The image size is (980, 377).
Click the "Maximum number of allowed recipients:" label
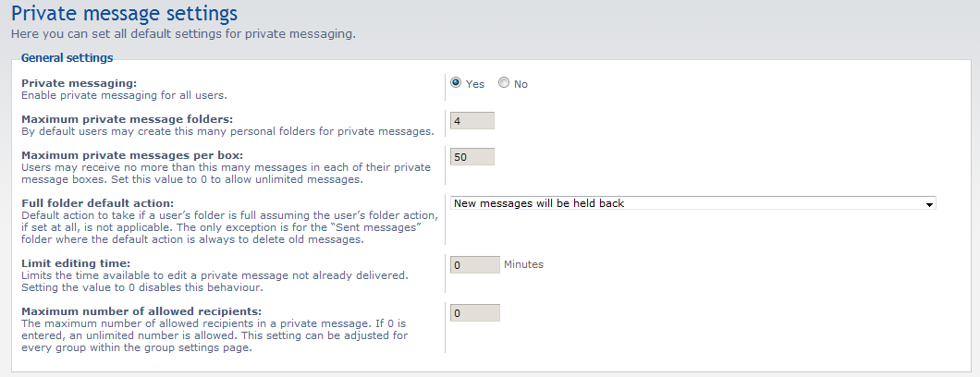(141, 311)
